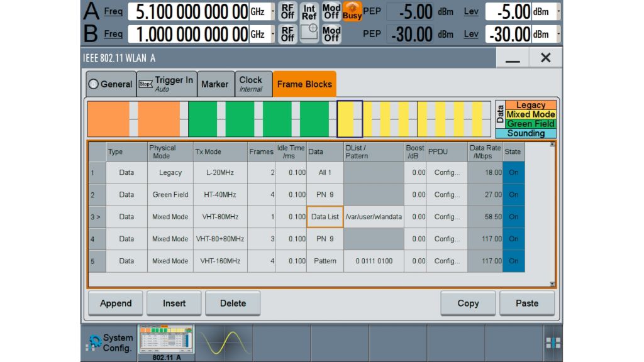644x362 pixels.
Task: Click the RF Off icon for path B
Action: click(x=287, y=33)
